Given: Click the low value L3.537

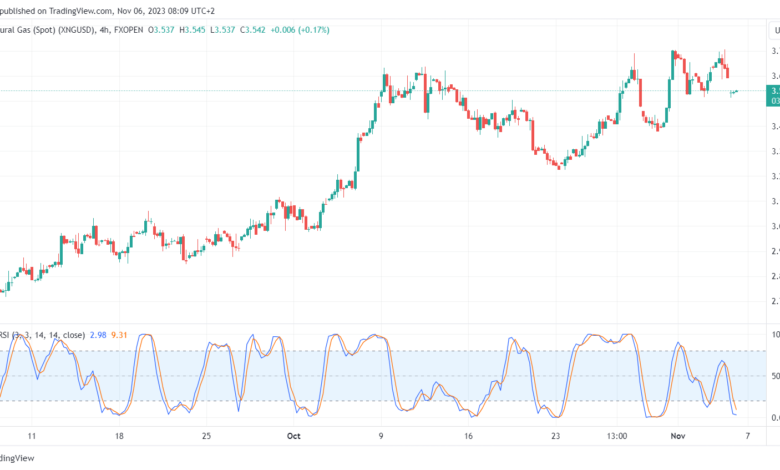Looking at the screenshot, I should coord(222,30).
